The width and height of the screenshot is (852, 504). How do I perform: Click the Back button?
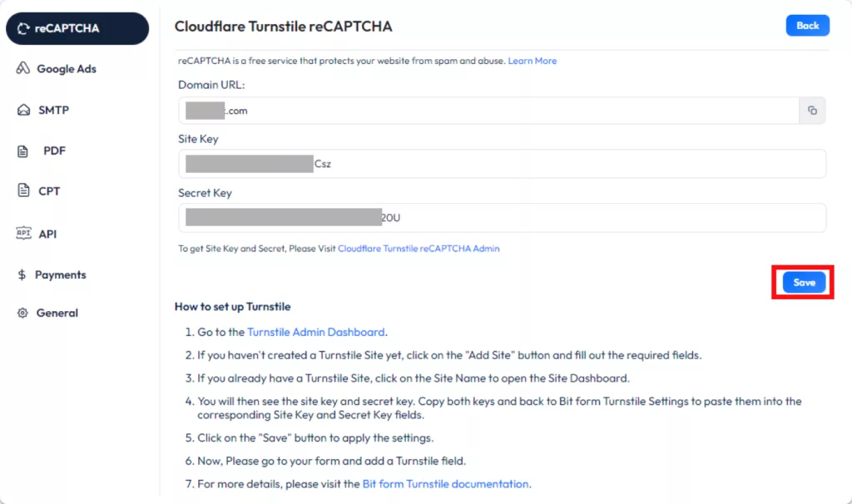(807, 26)
